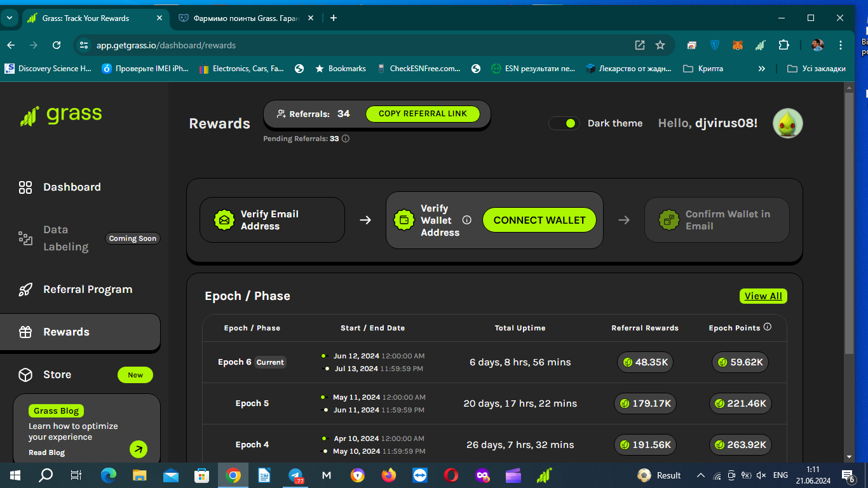Click the Epoch 6 points value 59.62K
The image size is (868, 488).
[x=740, y=362]
